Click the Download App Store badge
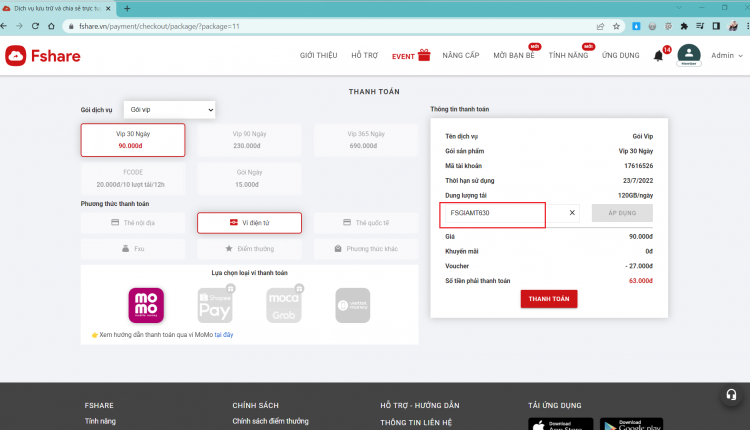This screenshot has height=430, width=750. 561,424
